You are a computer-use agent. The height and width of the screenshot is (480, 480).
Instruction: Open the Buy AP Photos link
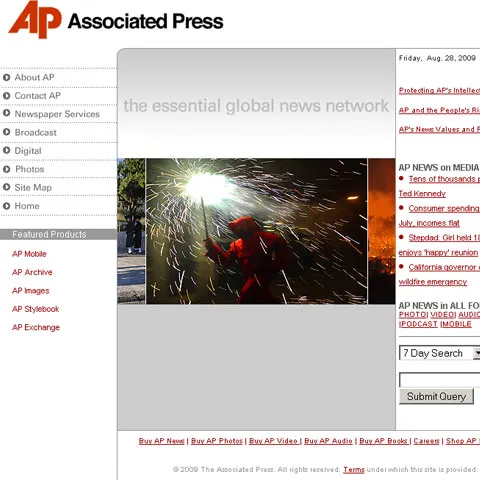tap(217, 441)
